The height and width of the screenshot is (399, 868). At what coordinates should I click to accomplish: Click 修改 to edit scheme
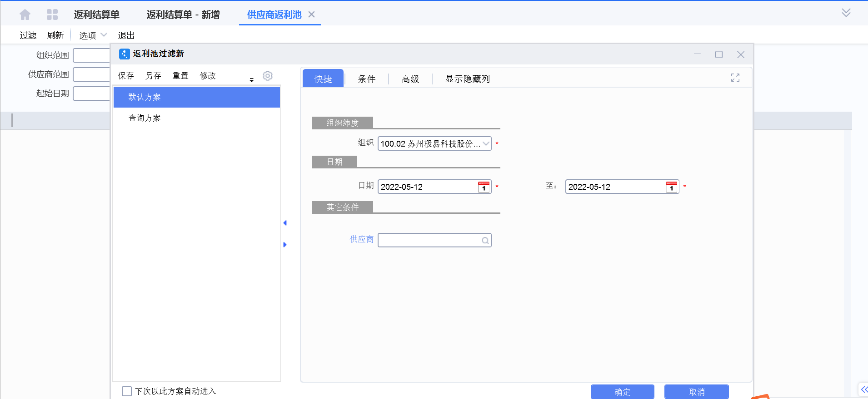[208, 76]
